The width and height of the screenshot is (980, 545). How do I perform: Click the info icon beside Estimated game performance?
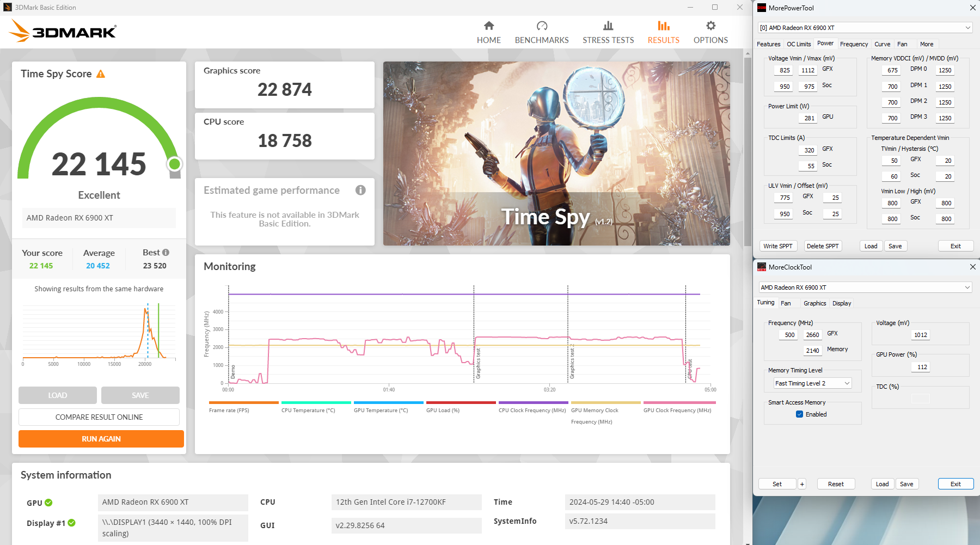tap(360, 190)
